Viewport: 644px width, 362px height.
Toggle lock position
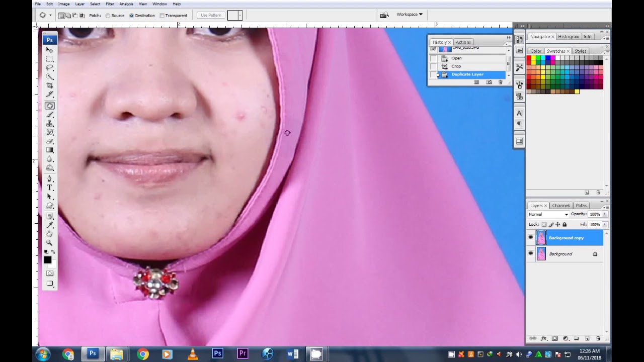pos(557,225)
